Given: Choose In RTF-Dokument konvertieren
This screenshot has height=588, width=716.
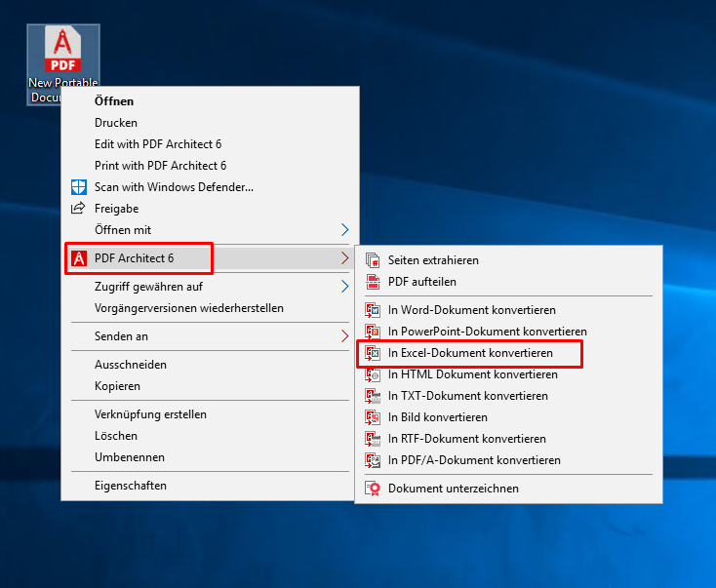Looking at the screenshot, I should (508, 439).
